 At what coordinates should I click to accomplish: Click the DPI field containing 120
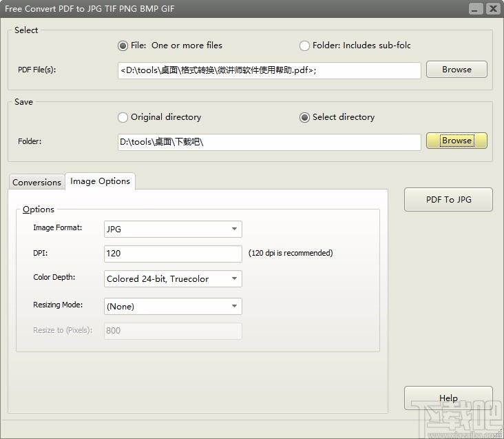[x=173, y=254]
